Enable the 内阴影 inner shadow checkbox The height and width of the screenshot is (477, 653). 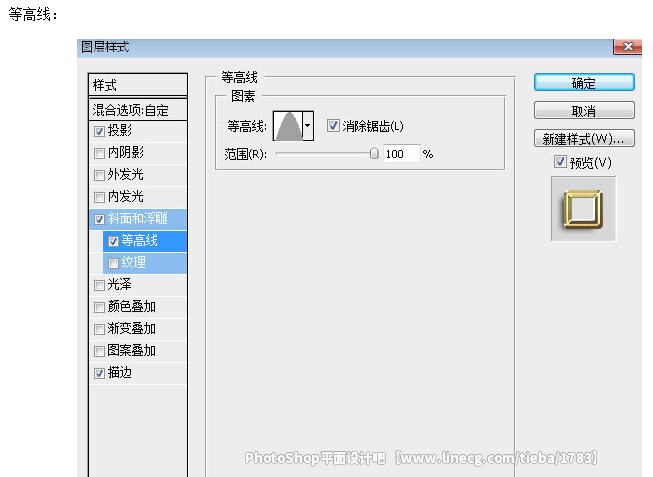(99, 153)
